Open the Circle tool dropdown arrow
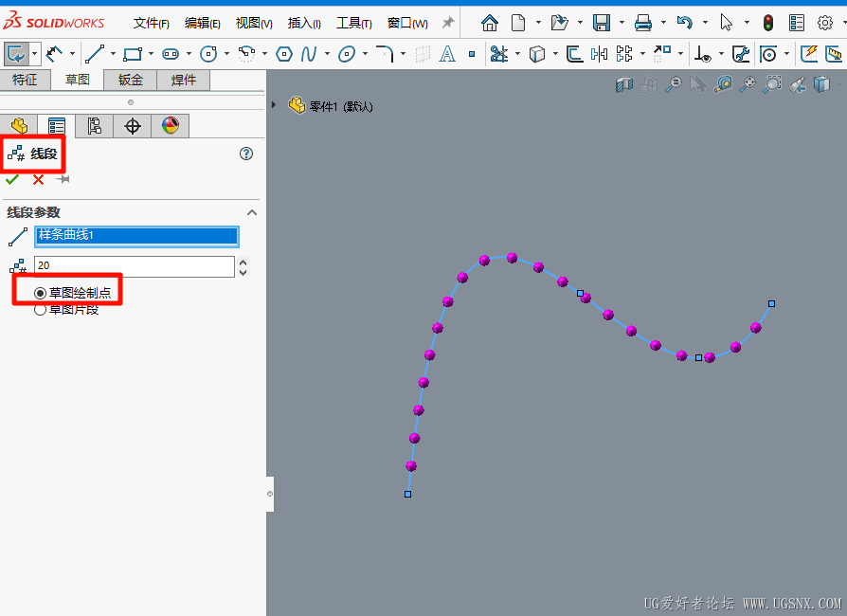Image resolution: width=847 pixels, height=616 pixels. point(226,54)
